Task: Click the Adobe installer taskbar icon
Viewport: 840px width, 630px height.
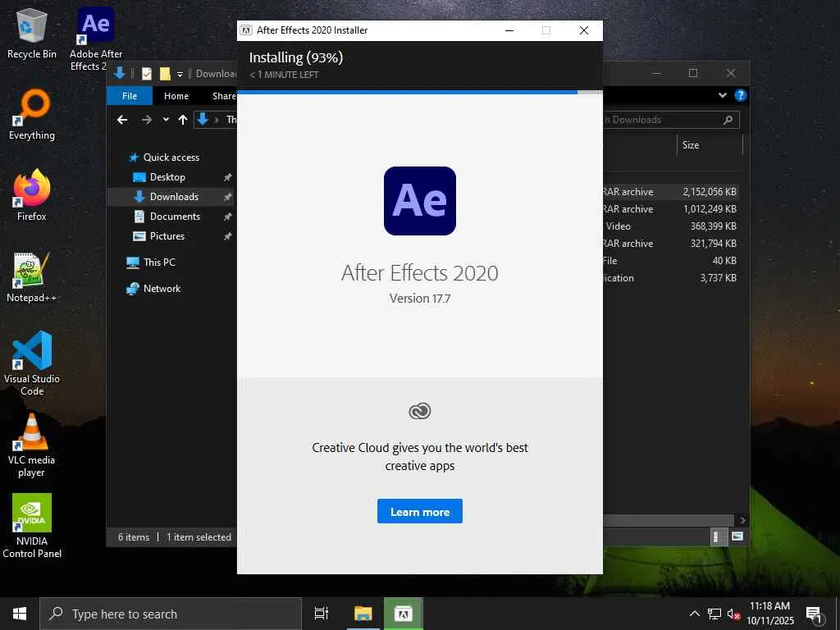Action: 404,614
